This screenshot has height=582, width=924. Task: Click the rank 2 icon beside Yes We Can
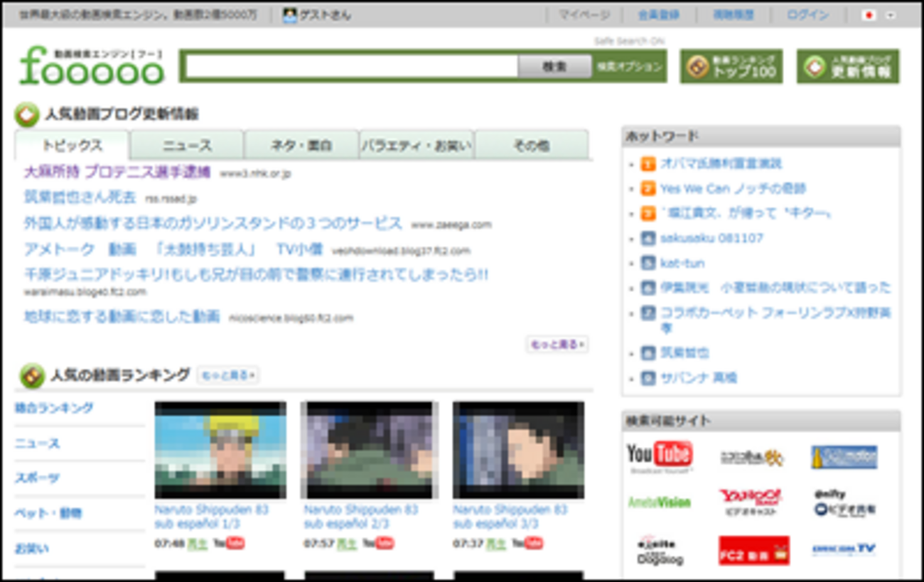coord(648,189)
